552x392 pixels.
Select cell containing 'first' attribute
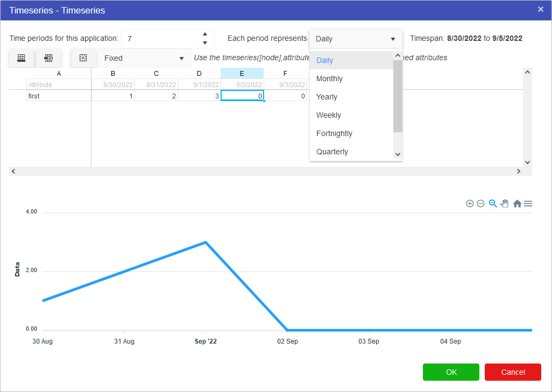[59, 96]
